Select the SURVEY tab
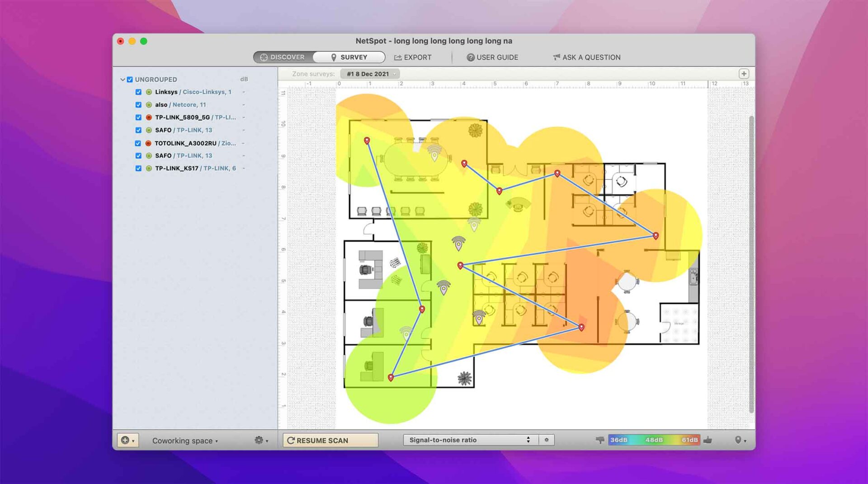 349,57
